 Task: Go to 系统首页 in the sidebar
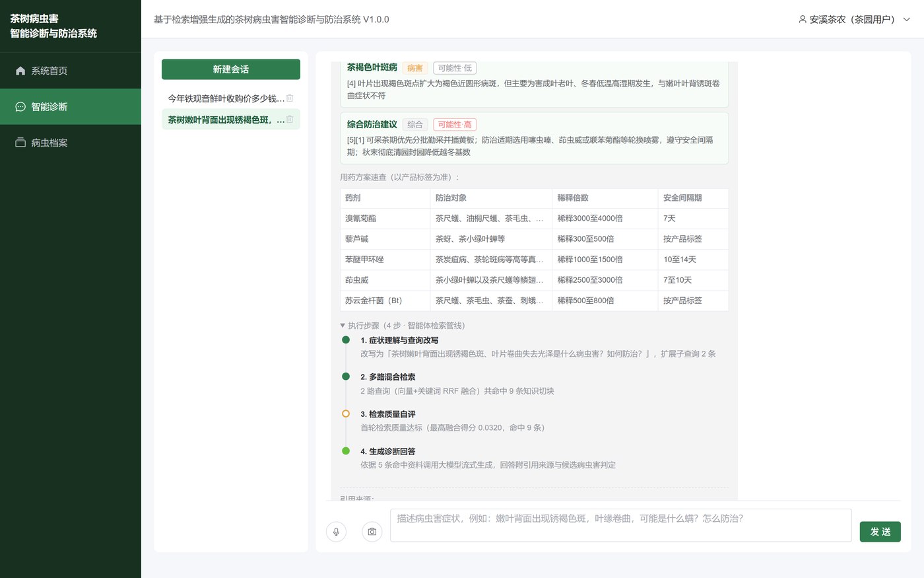pyautogui.click(x=71, y=71)
